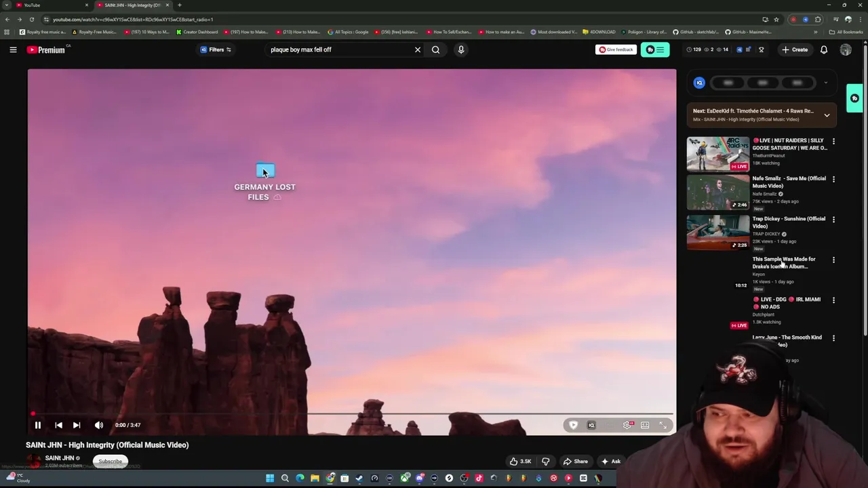Open the Filters button beside search
Screen dimensions: 868x488
click(216, 49)
